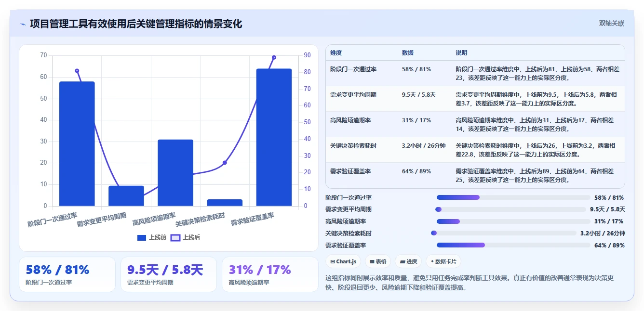This screenshot has height=311, width=644.
Task: Click table cell 3.2小时 / 26分钟
Action: (424, 145)
